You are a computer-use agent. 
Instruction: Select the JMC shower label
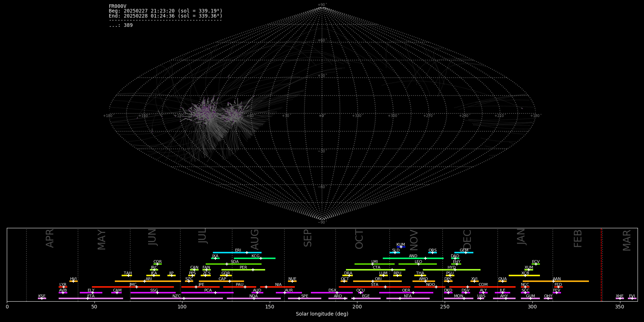pos(133,285)
